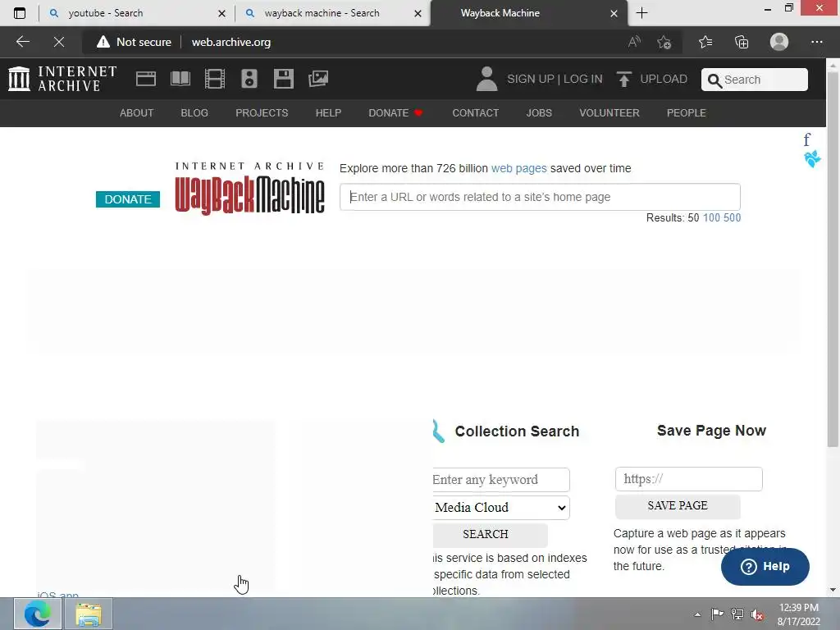
Task: Click the UPLOAD link
Action: click(664, 79)
